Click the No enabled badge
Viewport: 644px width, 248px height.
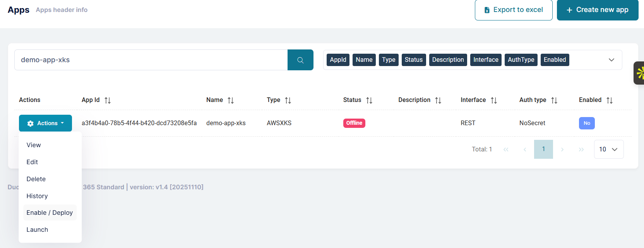pos(587,123)
